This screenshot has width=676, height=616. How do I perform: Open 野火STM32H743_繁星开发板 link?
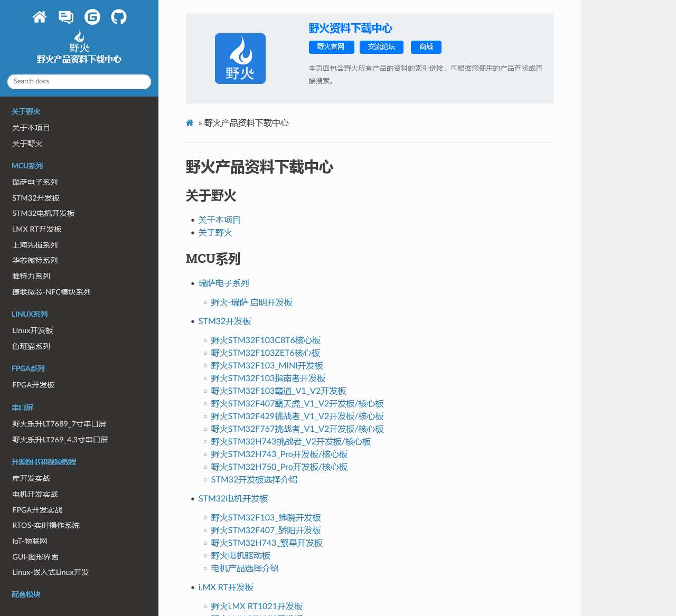(267, 543)
